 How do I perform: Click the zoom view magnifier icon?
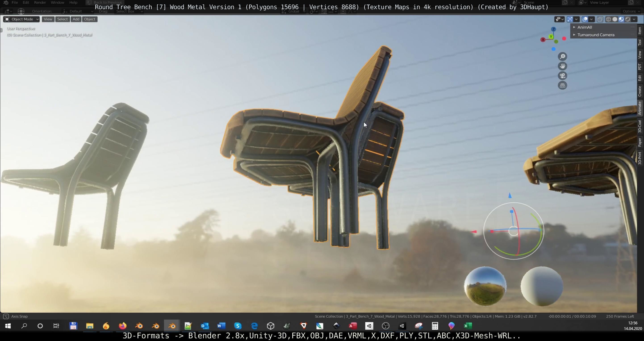click(x=562, y=56)
